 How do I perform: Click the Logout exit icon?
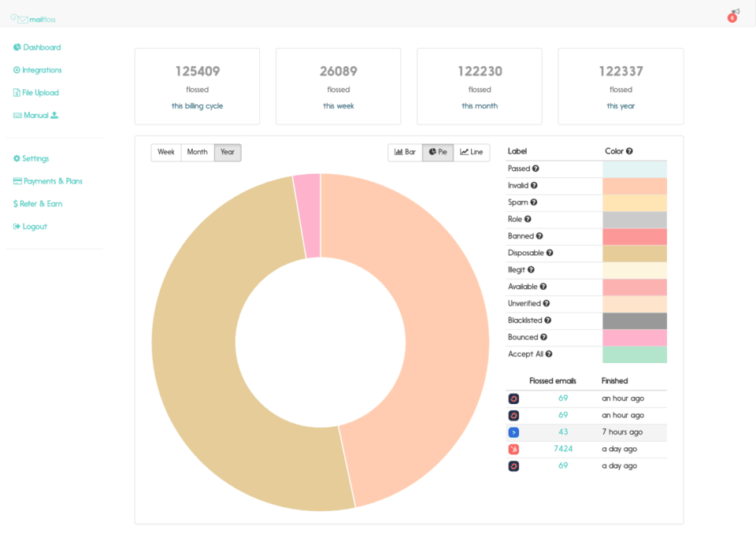point(16,226)
